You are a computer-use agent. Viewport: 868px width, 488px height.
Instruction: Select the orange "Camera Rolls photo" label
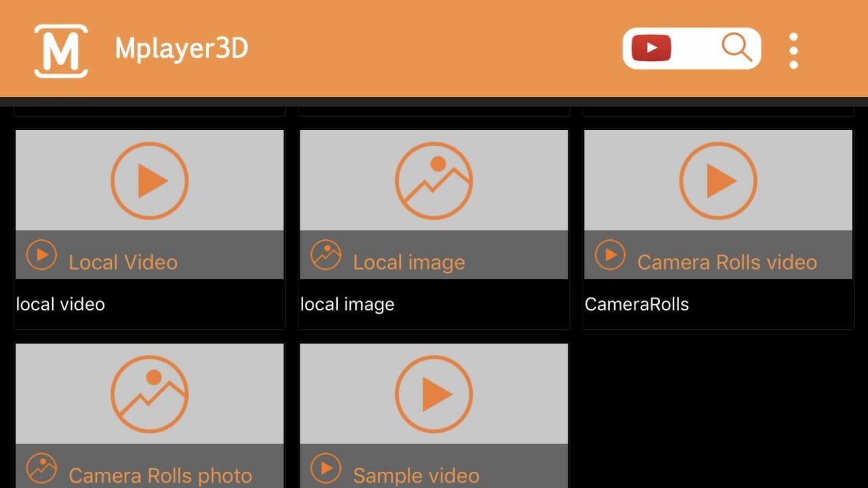160,476
